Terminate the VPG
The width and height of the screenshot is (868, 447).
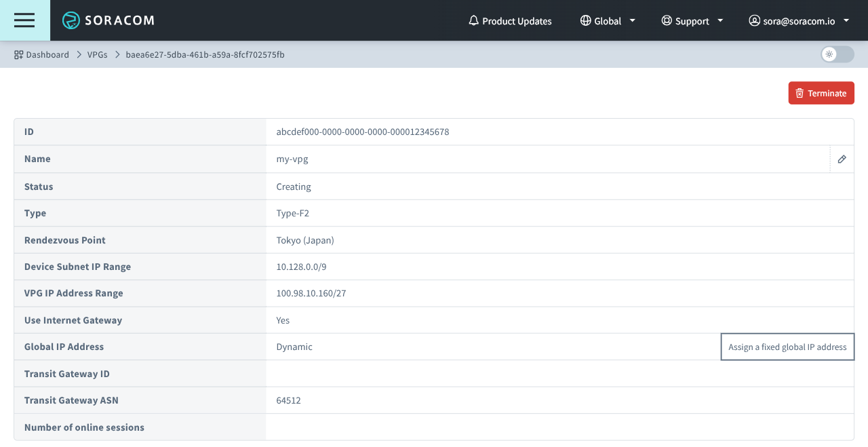pos(821,93)
